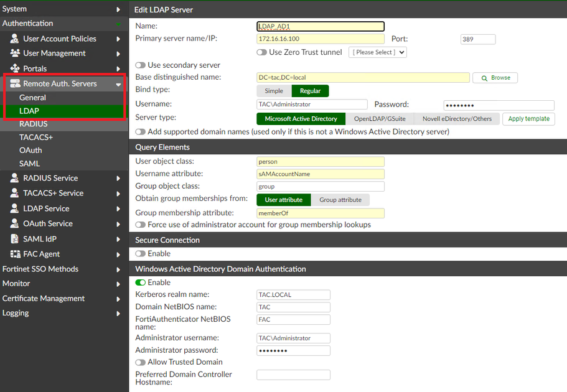Disable Windows Active Directory Domain Authentication toggle
Screen dimensions: 567x392
pyautogui.click(x=141, y=282)
